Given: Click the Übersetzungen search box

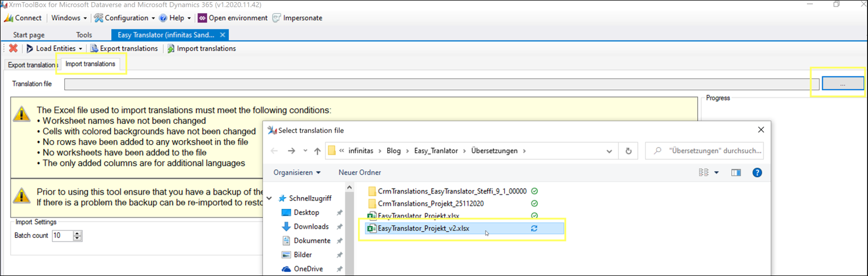Looking at the screenshot, I should click(705, 151).
